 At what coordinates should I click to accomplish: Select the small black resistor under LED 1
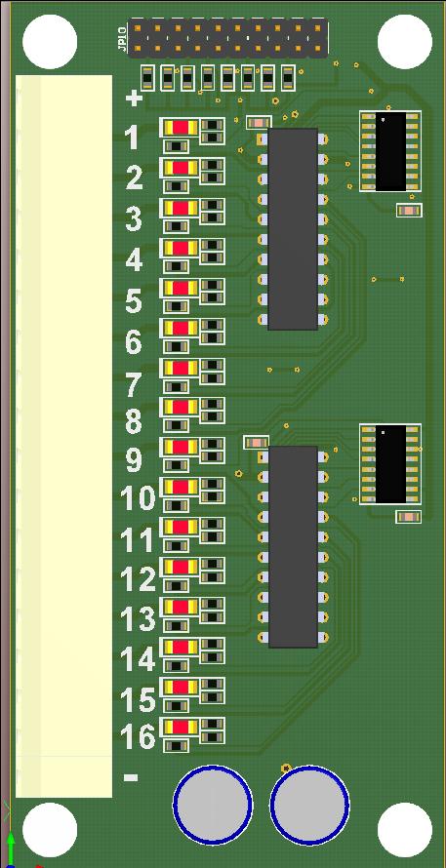click(177, 146)
